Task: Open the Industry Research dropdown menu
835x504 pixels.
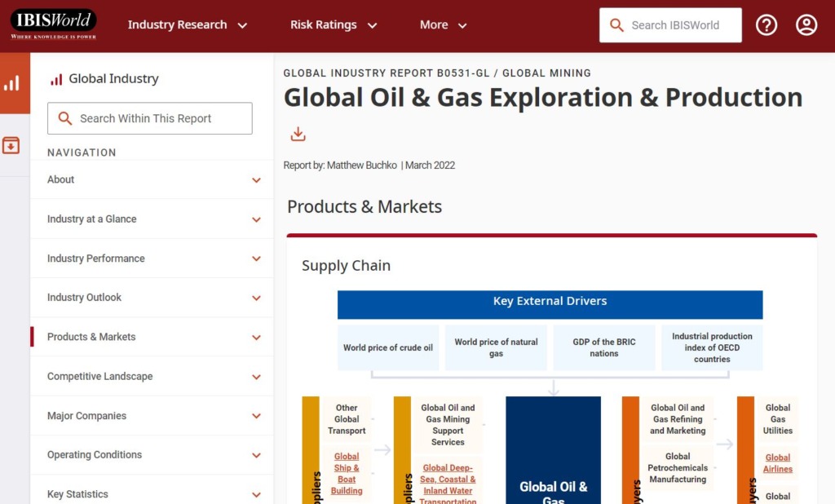Action: [x=187, y=25]
